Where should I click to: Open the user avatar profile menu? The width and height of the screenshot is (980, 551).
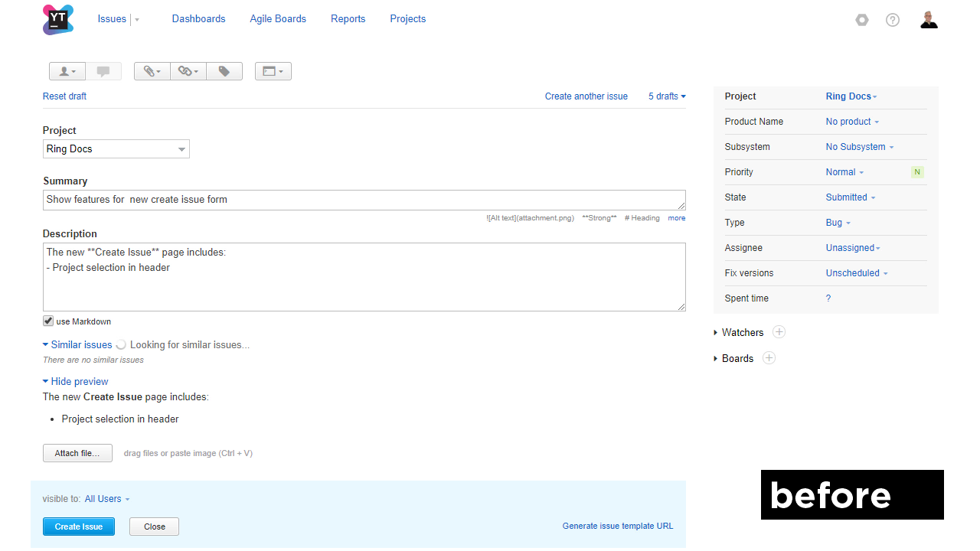click(929, 19)
